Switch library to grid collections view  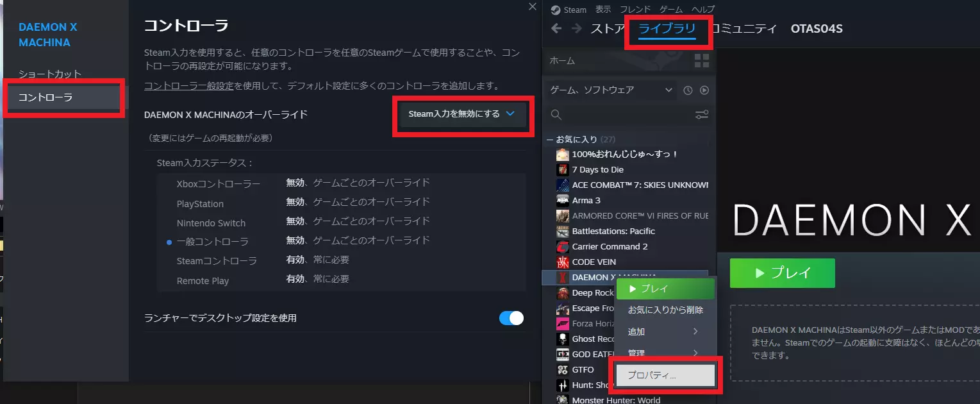[702, 61]
